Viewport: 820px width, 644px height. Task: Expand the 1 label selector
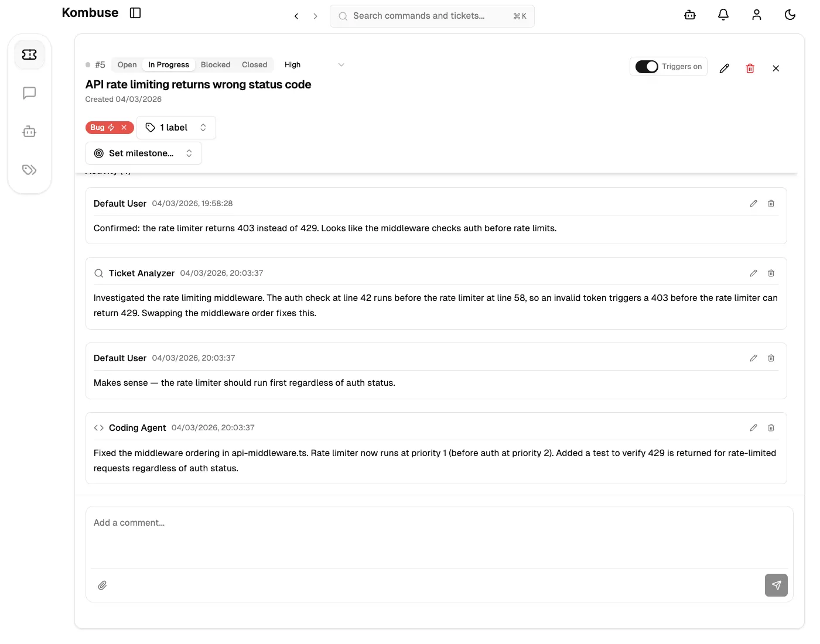pos(176,127)
